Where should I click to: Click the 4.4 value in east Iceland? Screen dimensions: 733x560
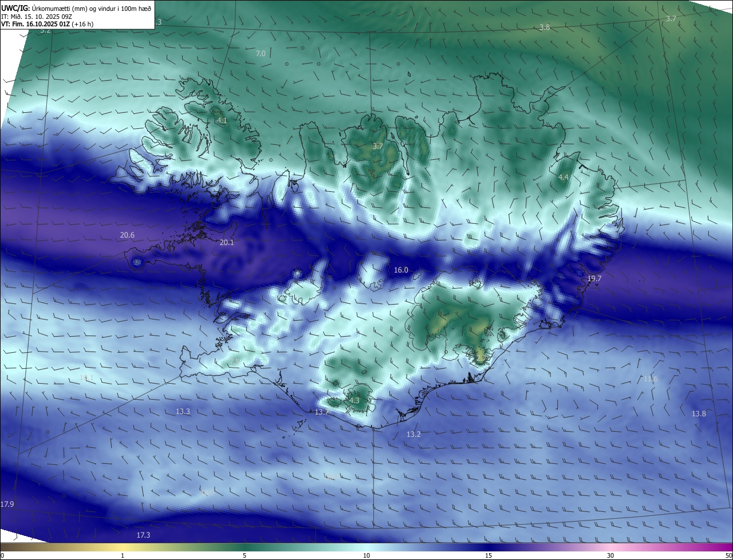click(563, 178)
